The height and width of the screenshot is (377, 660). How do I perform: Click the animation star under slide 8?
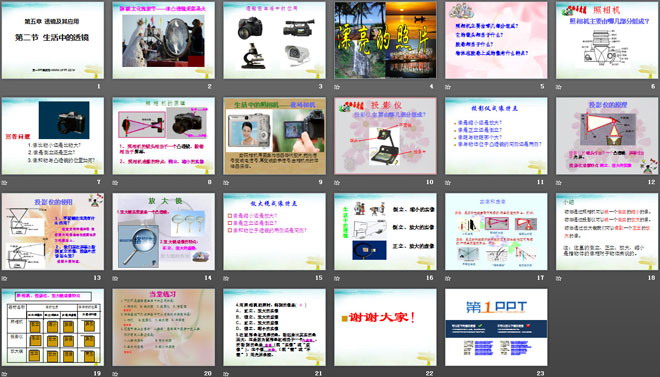pos(115,183)
